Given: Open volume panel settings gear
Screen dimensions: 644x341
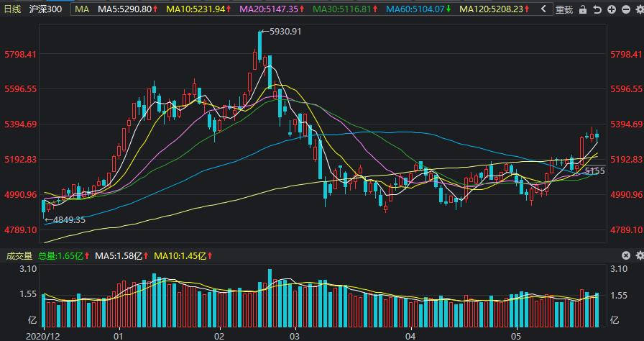Looking at the screenshot, I should click(640, 255).
